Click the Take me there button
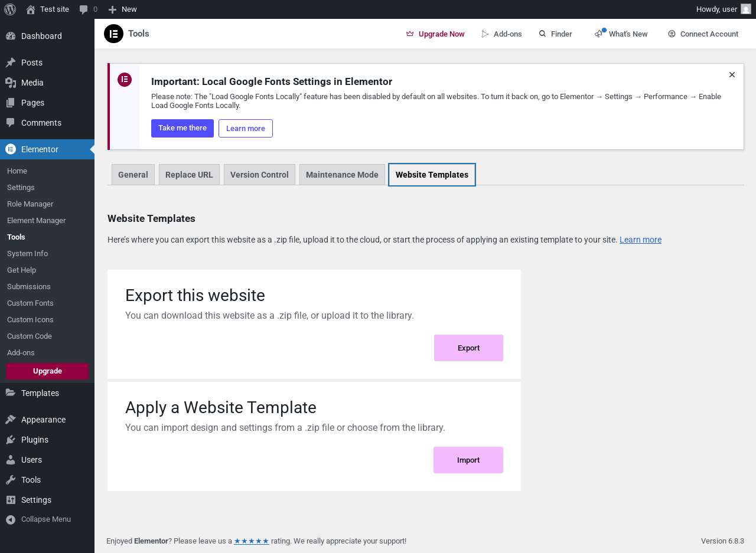 (183, 128)
